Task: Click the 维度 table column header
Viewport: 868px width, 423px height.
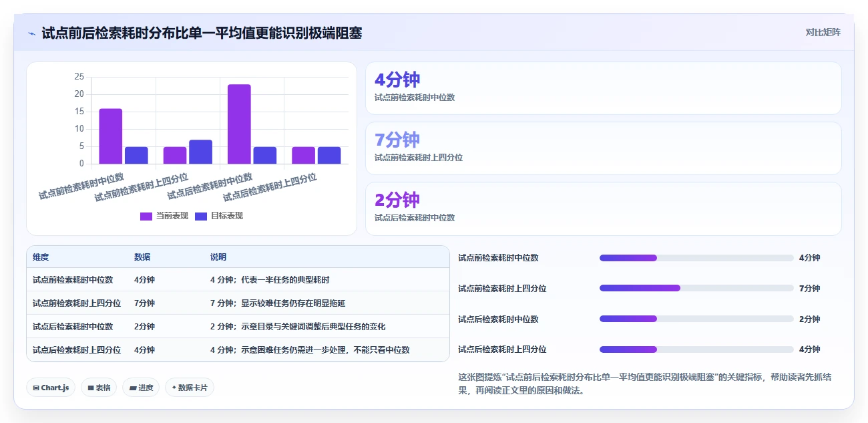Action: pos(41,257)
